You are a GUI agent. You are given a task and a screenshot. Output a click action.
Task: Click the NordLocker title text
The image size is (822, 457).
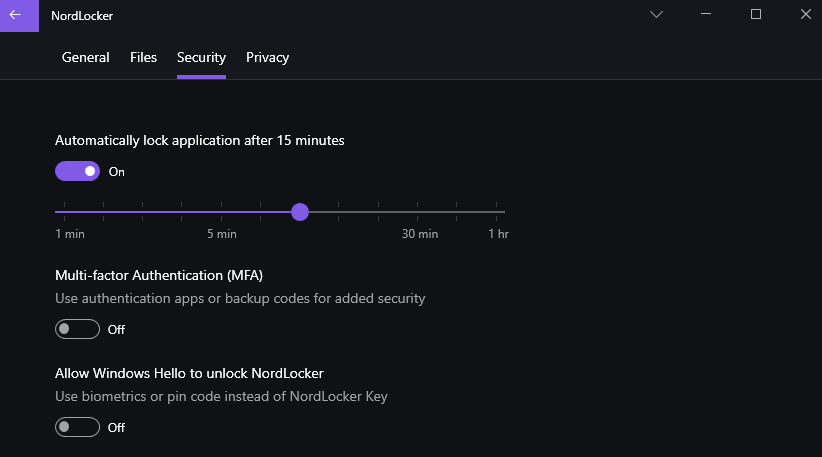click(x=82, y=15)
